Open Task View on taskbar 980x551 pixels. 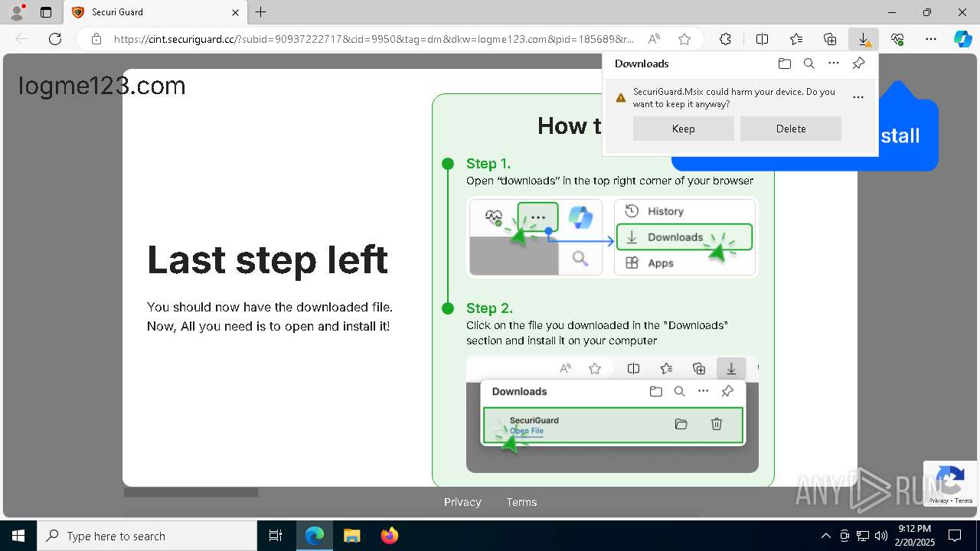point(276,536)
